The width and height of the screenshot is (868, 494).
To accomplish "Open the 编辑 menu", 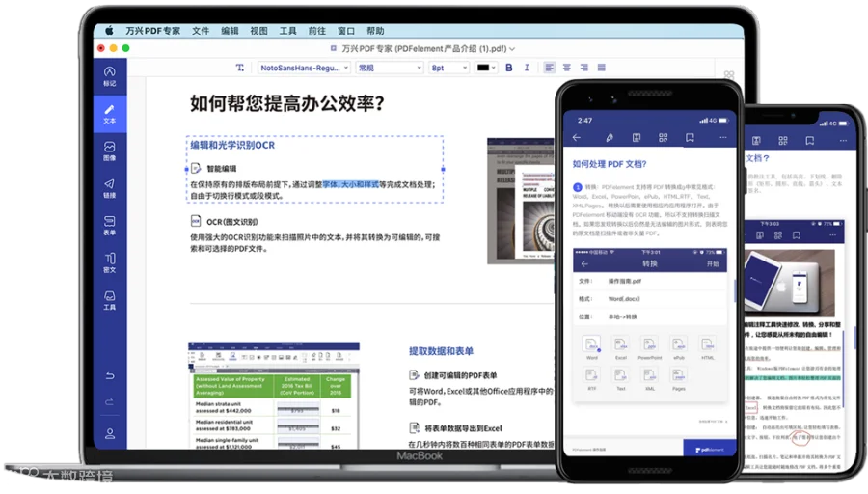I will click(x=230, y=31).
